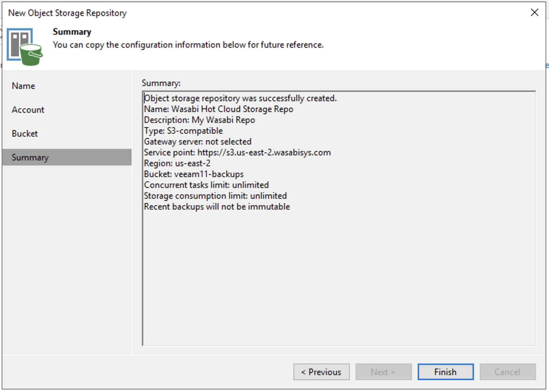Click the 'Region: us-east-2' line
This screenshot has height=392, width=549.
177,163
